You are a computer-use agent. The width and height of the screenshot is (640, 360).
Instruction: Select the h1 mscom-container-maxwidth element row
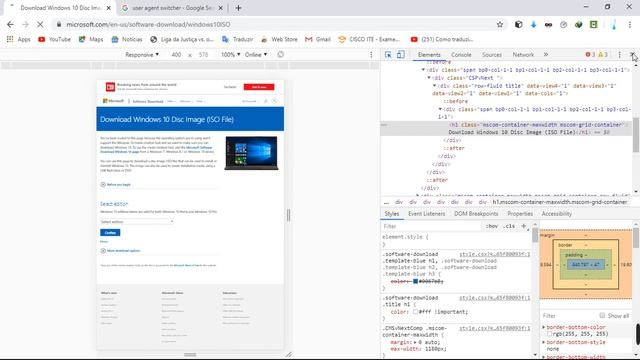point(506,129)
